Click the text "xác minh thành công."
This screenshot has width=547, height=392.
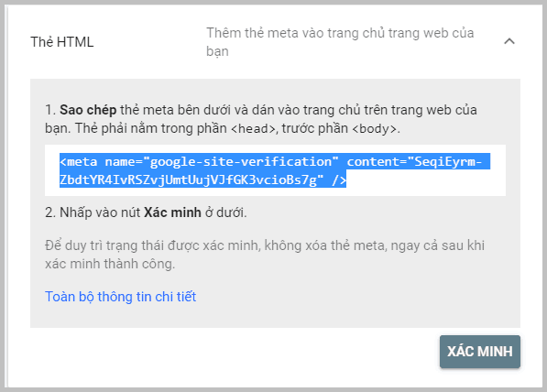pyautogui.click(x=110, y=264)
